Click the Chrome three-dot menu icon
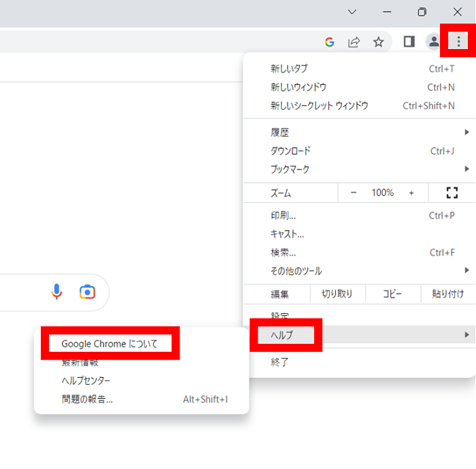 458,42
